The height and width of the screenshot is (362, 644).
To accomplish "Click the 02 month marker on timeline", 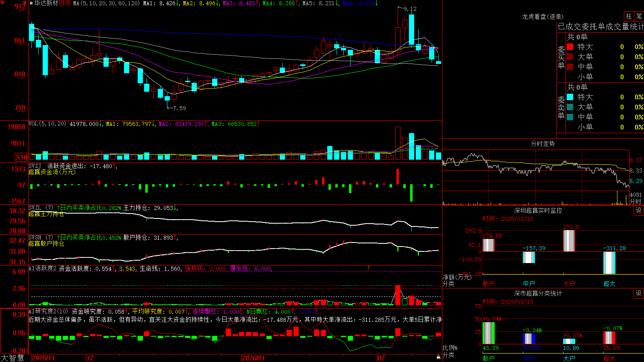I will pyautogui.click(x=381, y=358).
